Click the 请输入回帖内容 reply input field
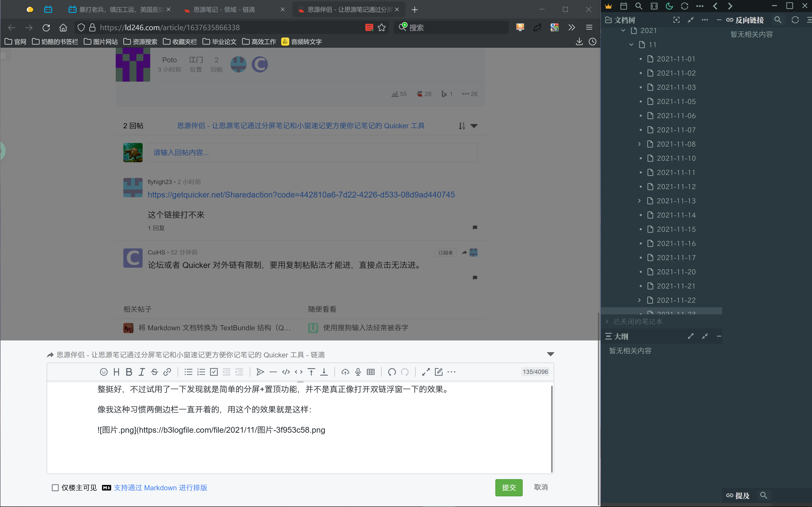The width and height of the screenshot is (812, 507). coord(312,153)
